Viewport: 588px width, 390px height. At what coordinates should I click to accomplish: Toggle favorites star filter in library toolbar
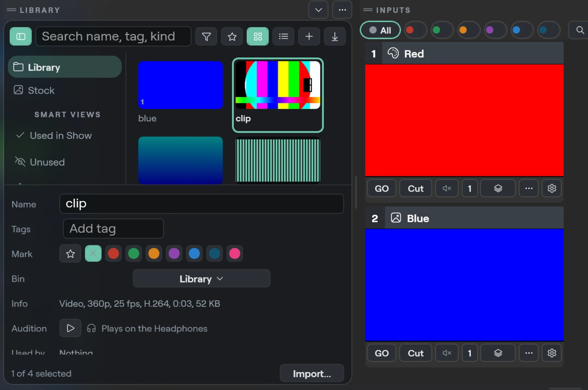coord(232,36)
